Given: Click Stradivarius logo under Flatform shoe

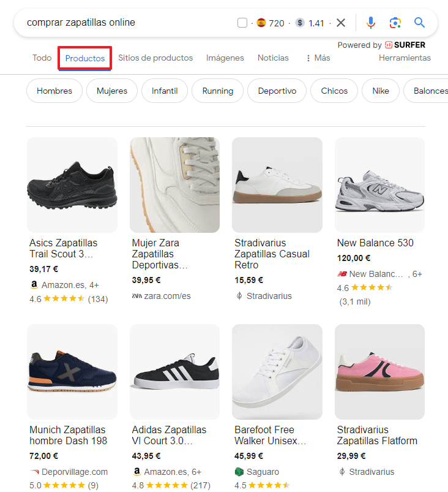Looking at the screenshot, I should click(342, 472).
